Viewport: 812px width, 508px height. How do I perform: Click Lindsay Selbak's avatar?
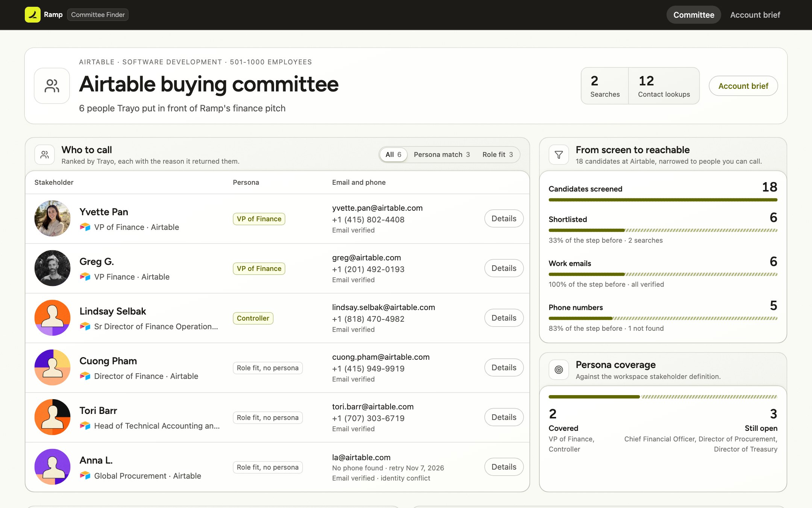52,318
